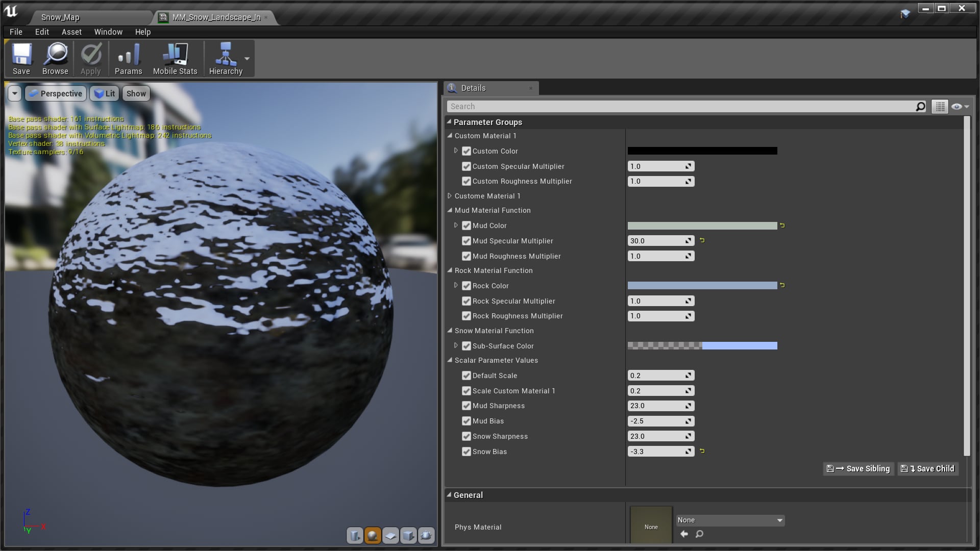Click the Snow Bias value field

click(x=661, y=452)
